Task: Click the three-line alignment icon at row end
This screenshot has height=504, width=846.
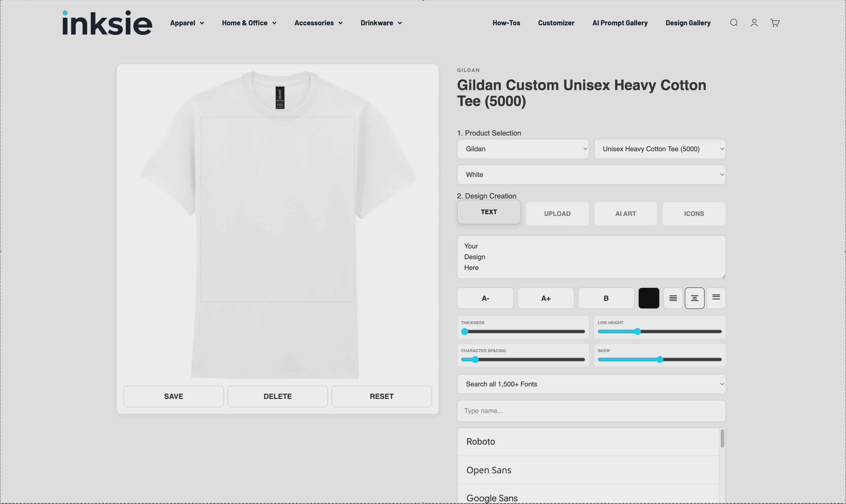Action: [716, 297]
